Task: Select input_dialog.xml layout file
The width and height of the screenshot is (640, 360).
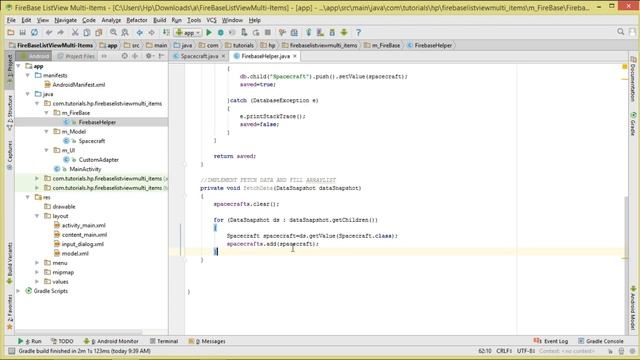Action: (x=83, y=244)
